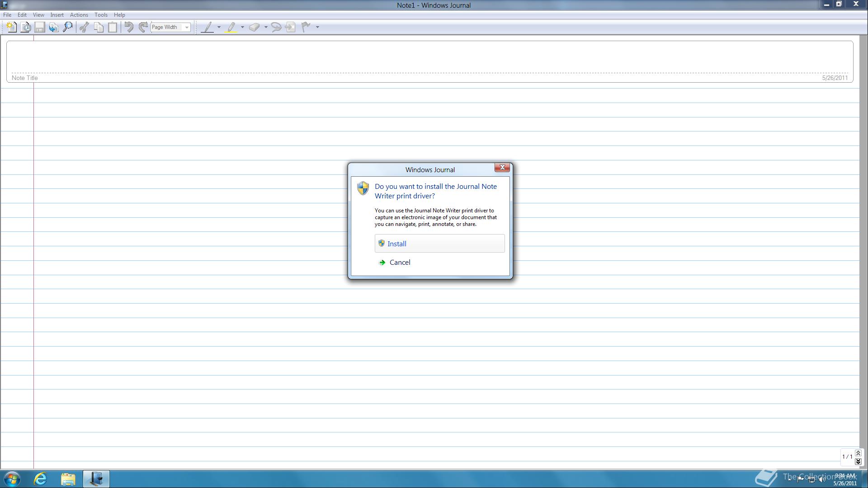Viewport: 868px width, 488px height.
Task: Select the Pen tool
Action: tap(208, 27)
